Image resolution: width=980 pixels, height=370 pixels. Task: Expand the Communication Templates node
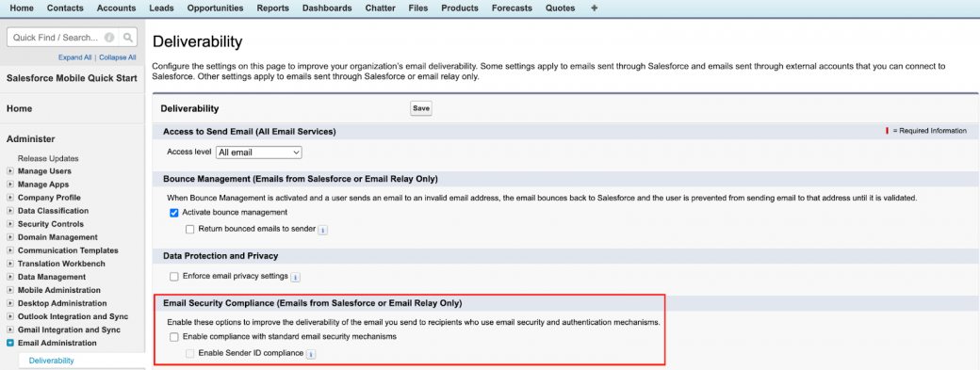tap(9, 250)
